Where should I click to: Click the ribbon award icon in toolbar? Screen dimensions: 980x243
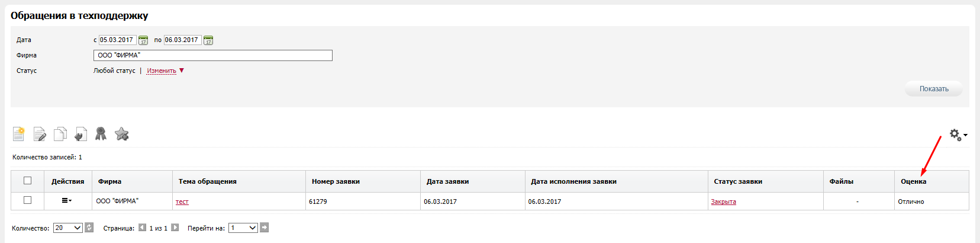pyautogui.click(x=101, y=134)
